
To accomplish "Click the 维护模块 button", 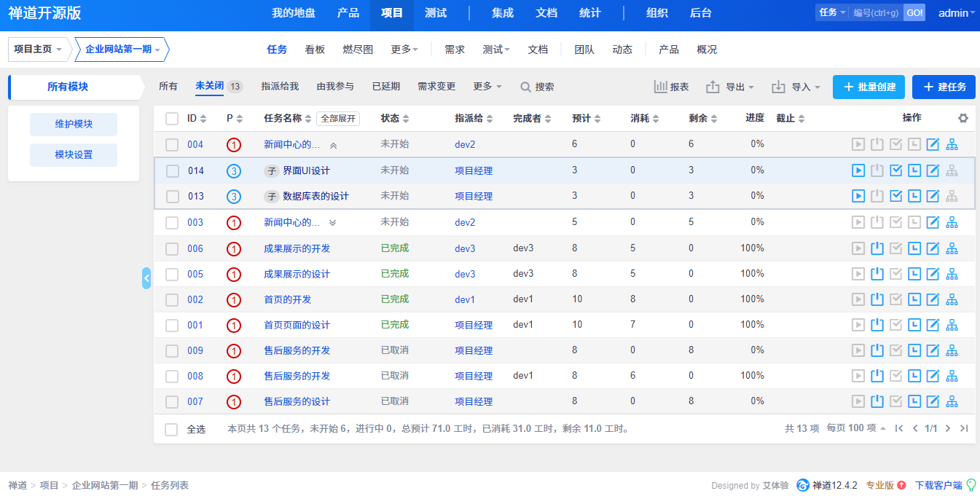I will 74,124.
